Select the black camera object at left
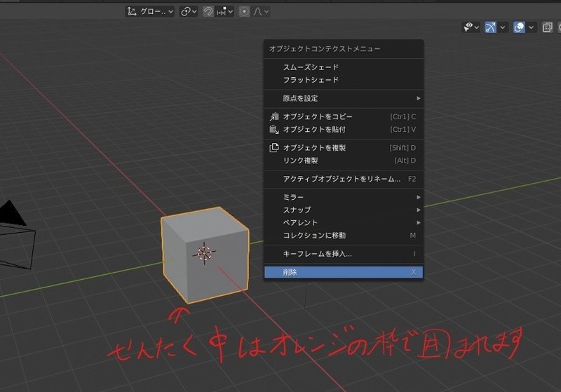 16,234
